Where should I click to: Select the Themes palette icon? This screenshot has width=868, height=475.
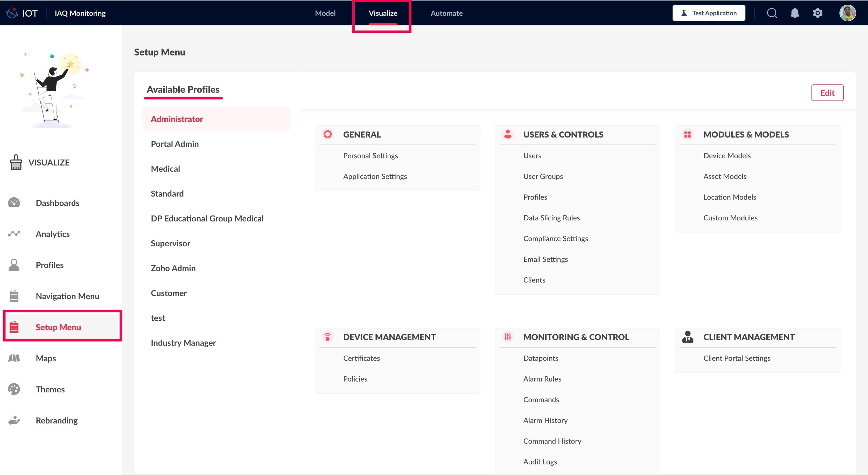[14, 389]
